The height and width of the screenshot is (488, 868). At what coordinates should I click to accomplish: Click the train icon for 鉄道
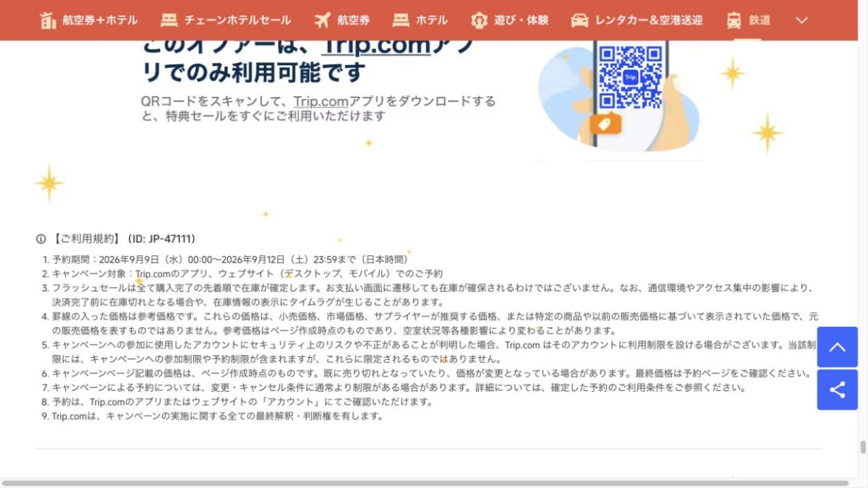pyautogui.click(x=733, y=20)
